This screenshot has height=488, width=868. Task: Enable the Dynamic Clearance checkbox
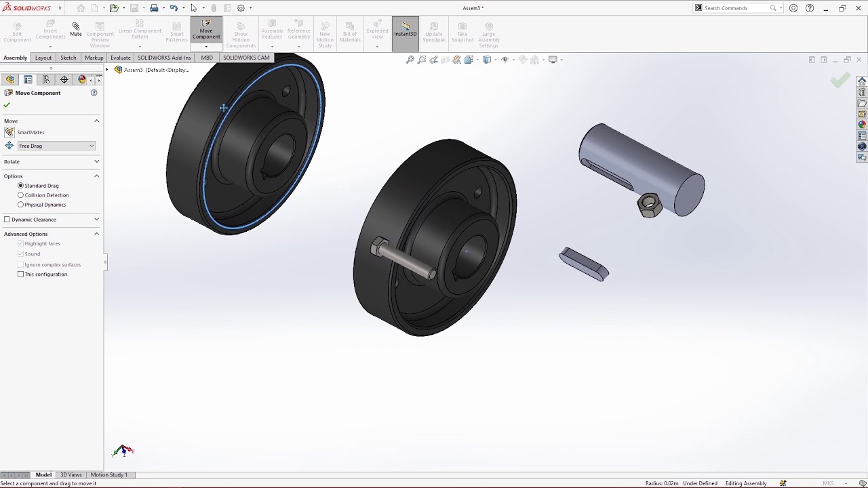coord(7,220)
